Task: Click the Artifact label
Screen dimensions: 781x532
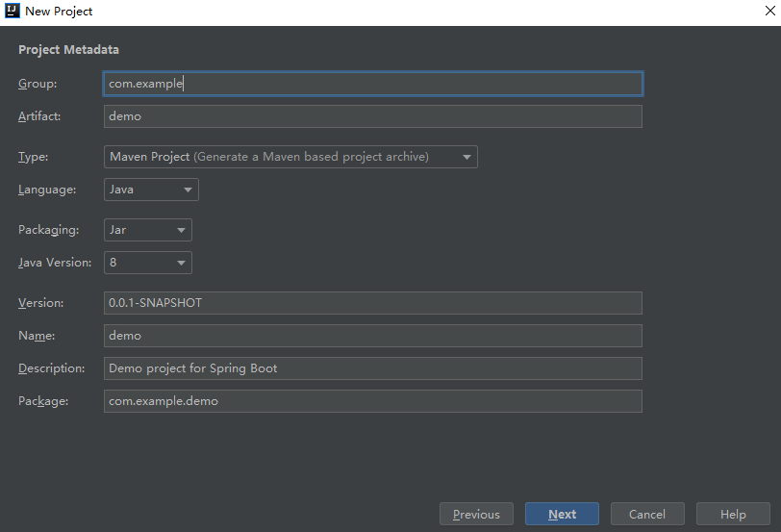Action: [39, 116]
